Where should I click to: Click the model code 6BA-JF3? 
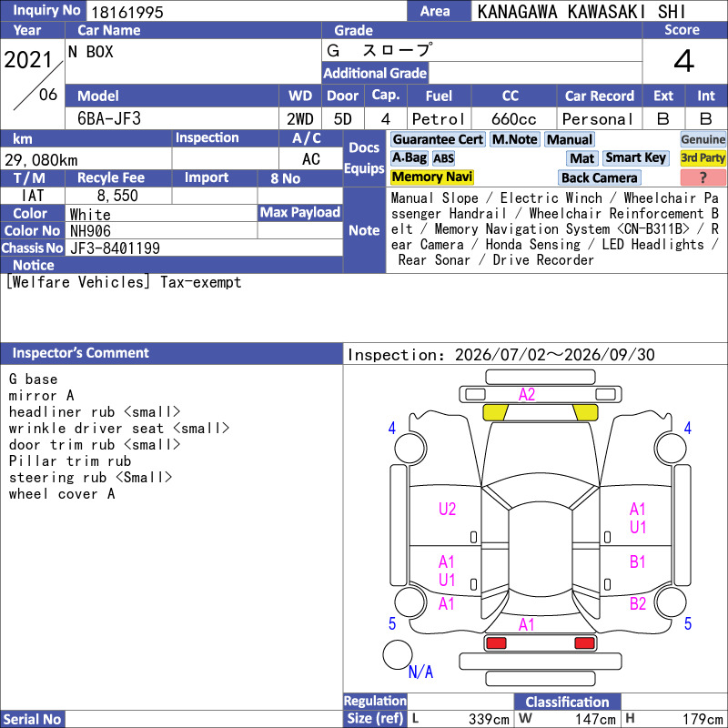pyautogui.click(x=109, y=119)
